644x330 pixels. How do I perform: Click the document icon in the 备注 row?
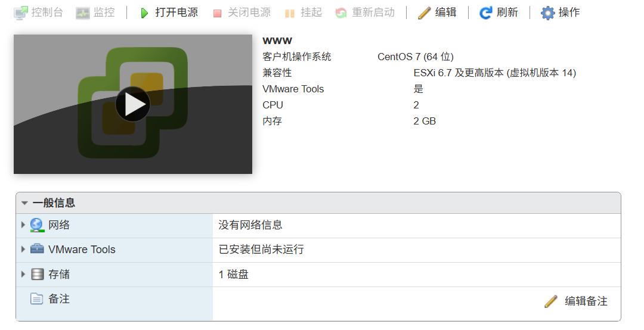point(36,298)
